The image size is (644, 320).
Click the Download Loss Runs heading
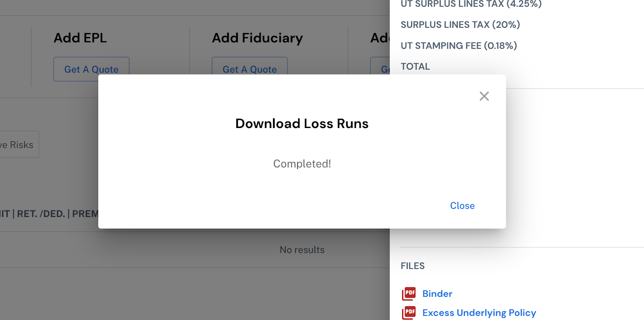[x=302, y=124]
